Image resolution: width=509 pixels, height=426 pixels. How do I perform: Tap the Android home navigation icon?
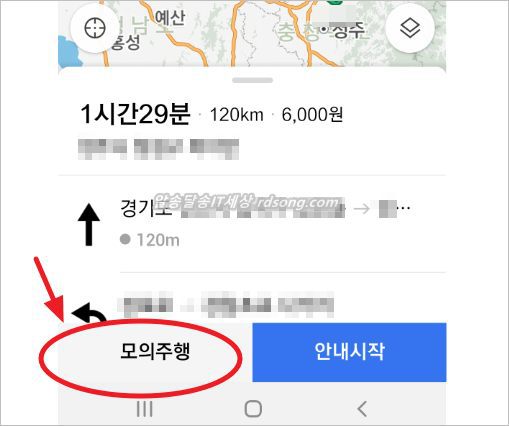pos(253,409)
